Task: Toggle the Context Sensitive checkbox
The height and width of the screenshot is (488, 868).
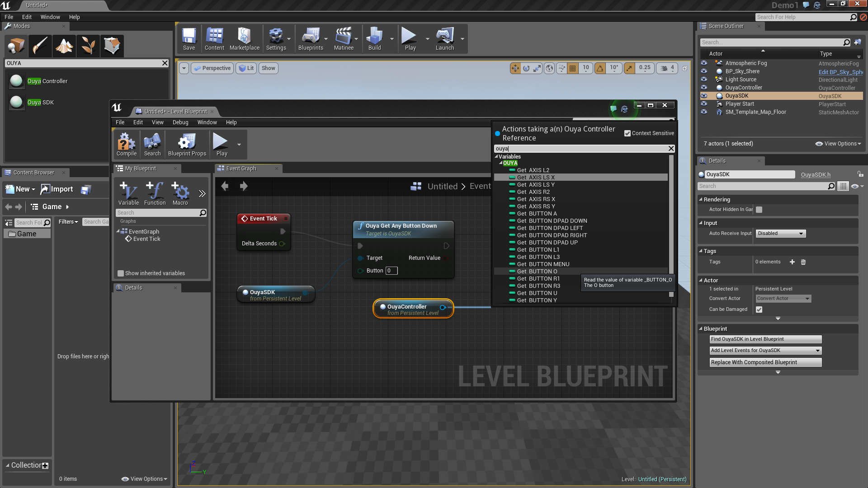Action: click(x=627, y=133)
